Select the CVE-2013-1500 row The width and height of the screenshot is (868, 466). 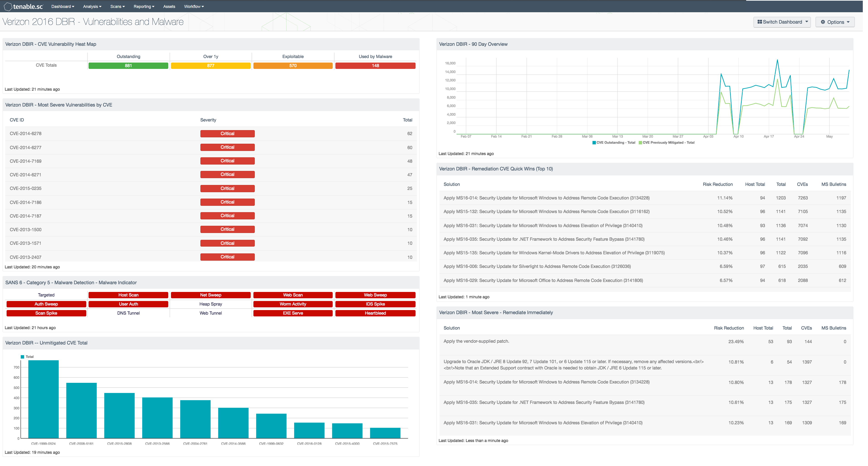pos(211,230)
